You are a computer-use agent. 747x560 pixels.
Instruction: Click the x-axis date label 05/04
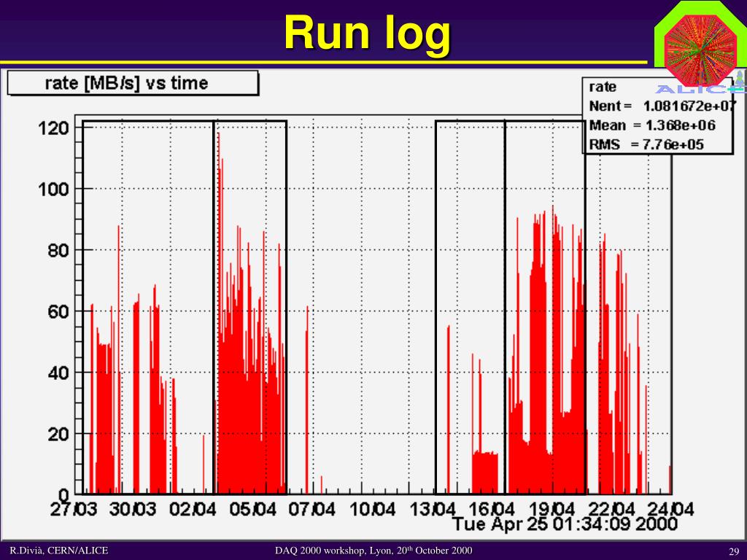253,509
